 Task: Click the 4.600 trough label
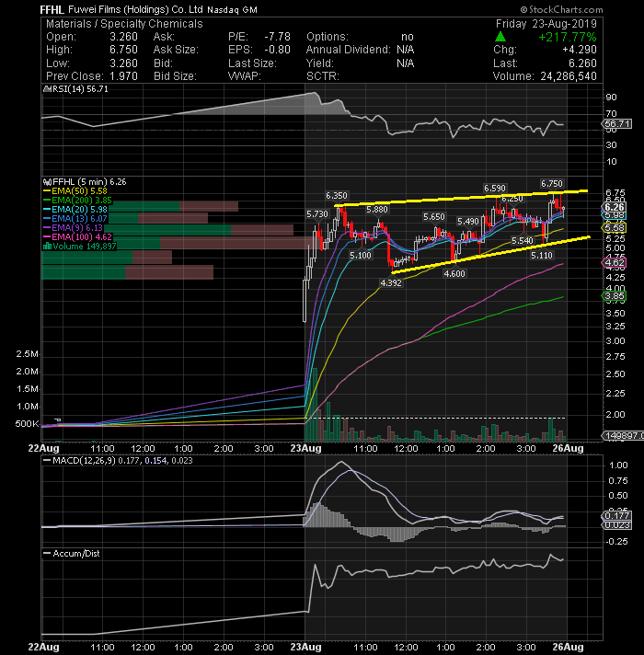[454, 274]
